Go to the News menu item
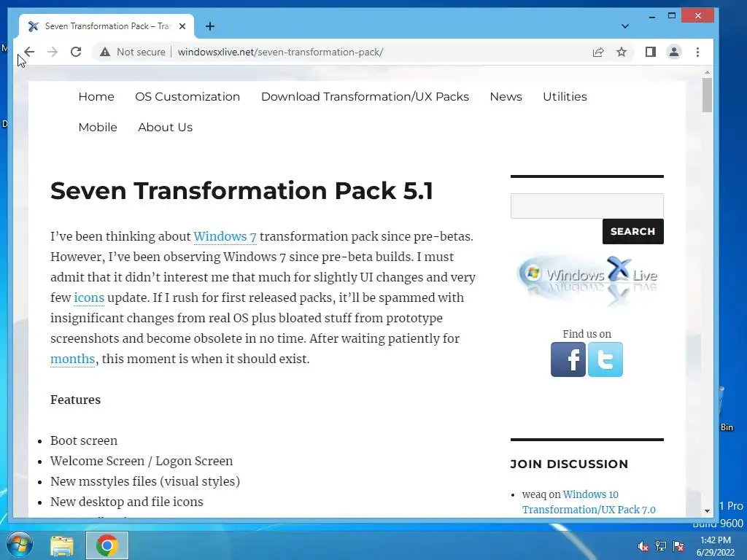 point(506,97)
